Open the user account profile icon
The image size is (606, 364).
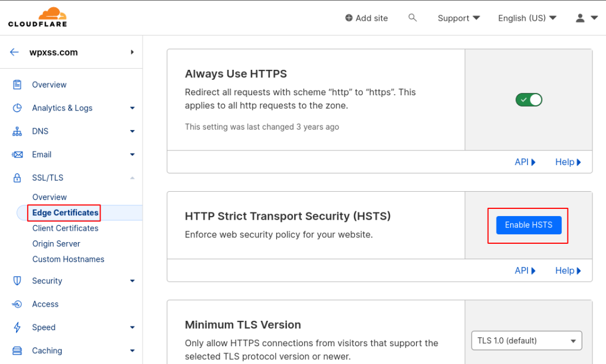coord(580,18)
